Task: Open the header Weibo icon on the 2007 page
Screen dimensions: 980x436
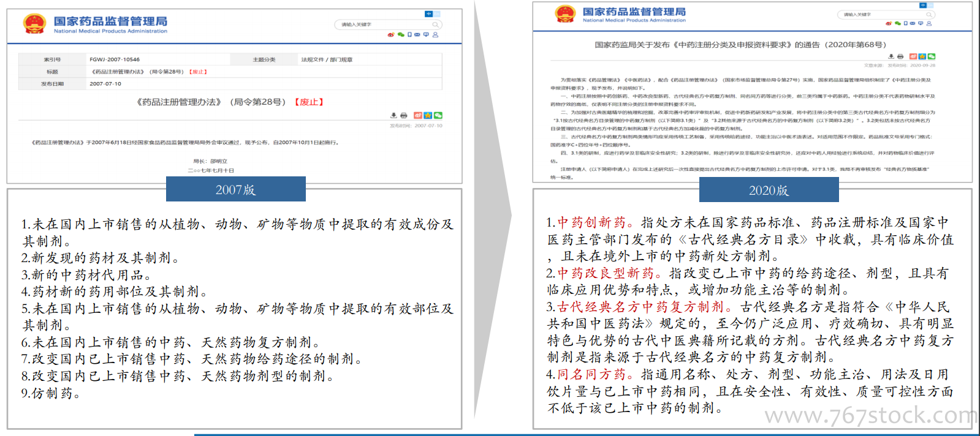Action: 391,35
